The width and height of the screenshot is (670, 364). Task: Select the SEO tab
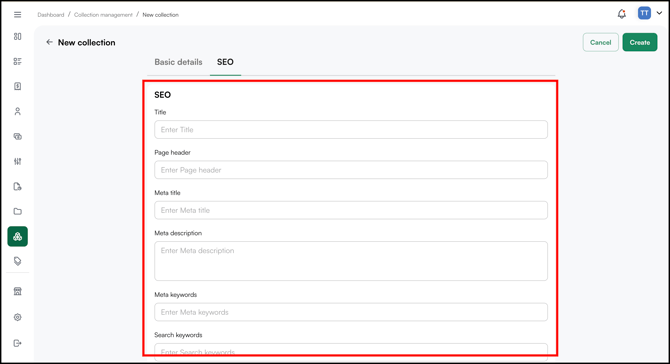click(x=225, y=62)
